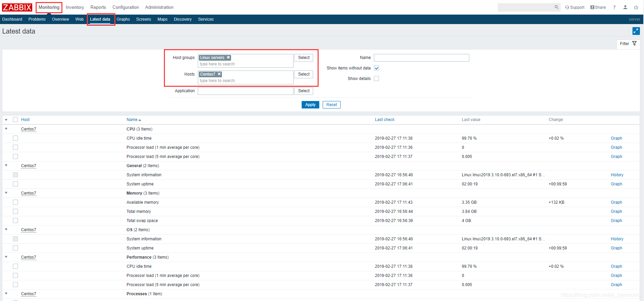Apply the filter

pyautogui.click(x=310, y=105)
